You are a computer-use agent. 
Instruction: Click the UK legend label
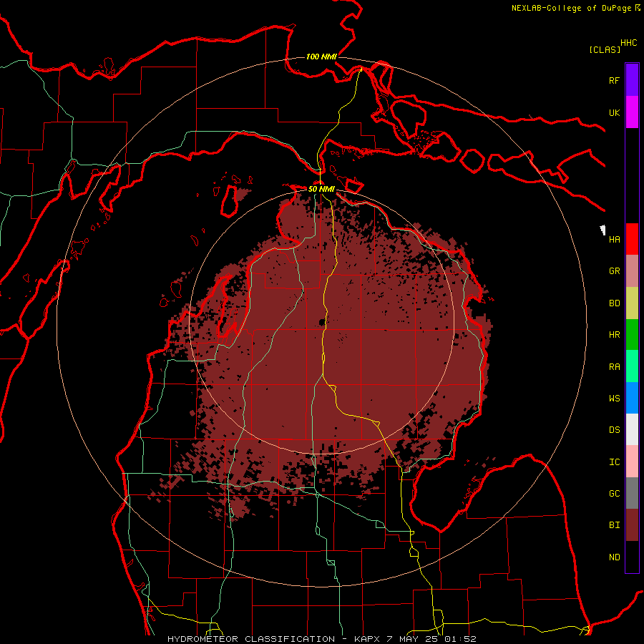click(614, 112)
